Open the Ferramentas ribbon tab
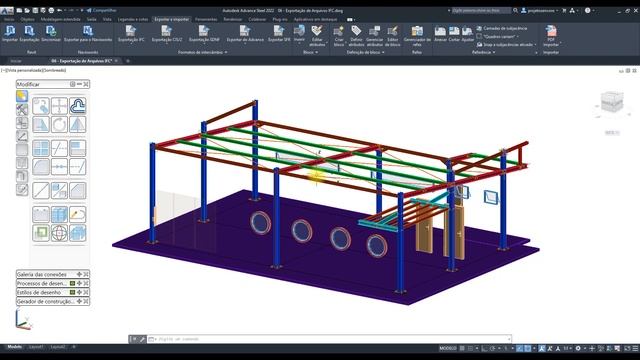The width and height of the screenshot is (640, 360). pos(206,19)
